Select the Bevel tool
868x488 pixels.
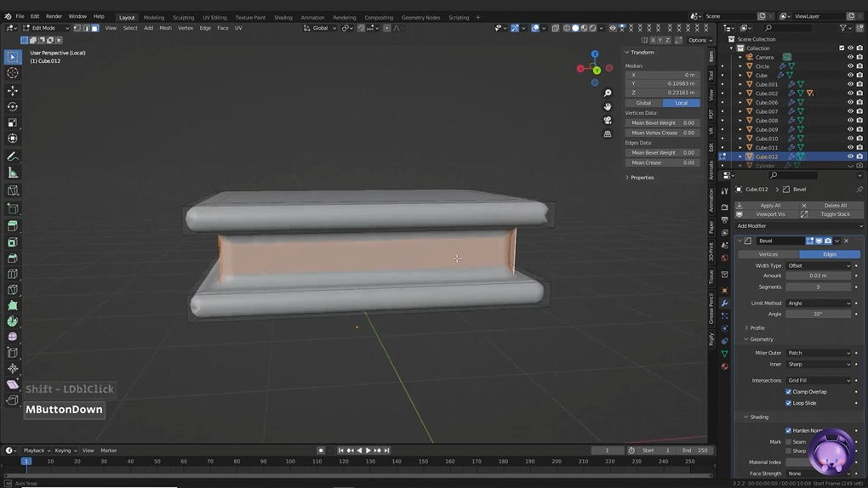[13, 258]
